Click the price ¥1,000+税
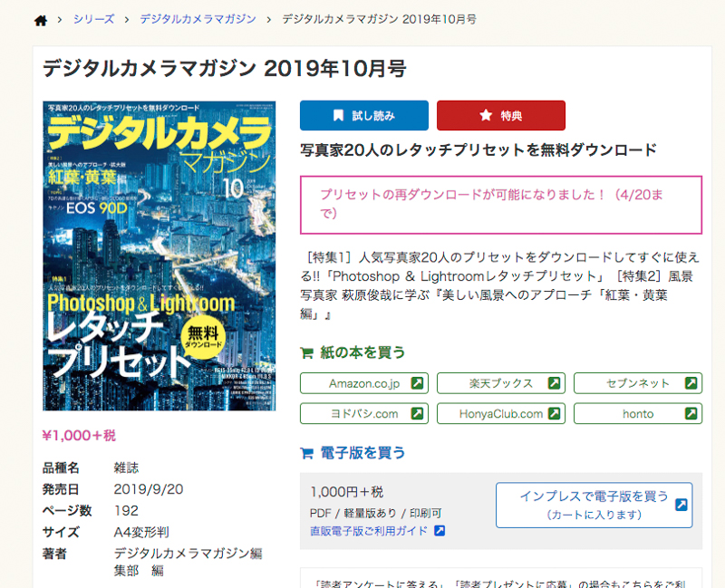This screenshot has height=588, width=725. coord(79,436)
